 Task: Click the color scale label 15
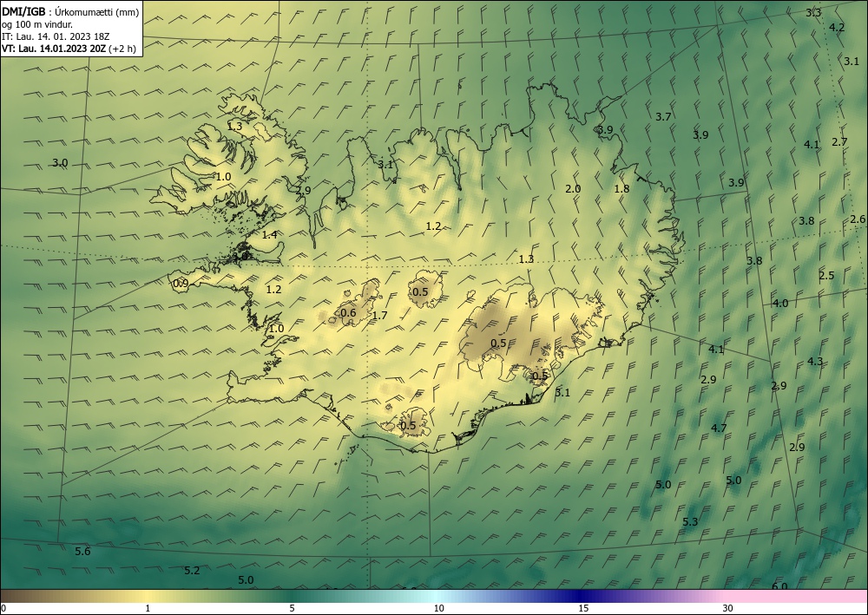tap(583, 608)
